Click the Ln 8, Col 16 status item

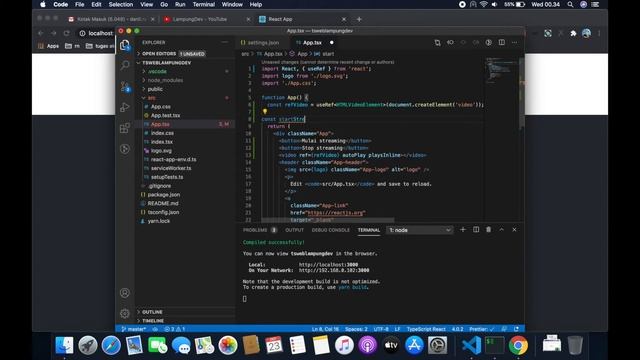[x=325, y=329]
